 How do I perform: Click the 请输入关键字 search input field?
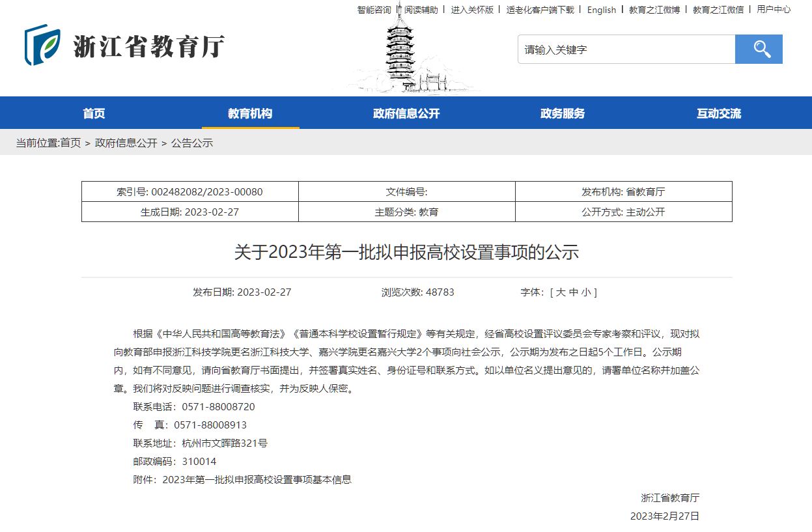coord(625,48)
